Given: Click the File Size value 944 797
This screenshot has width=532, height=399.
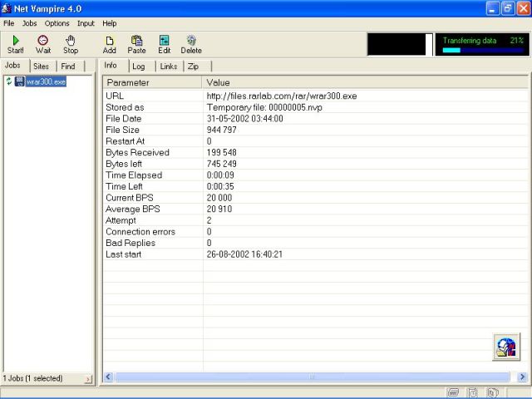Looking at the screenshot, I should tap(222, 130).
